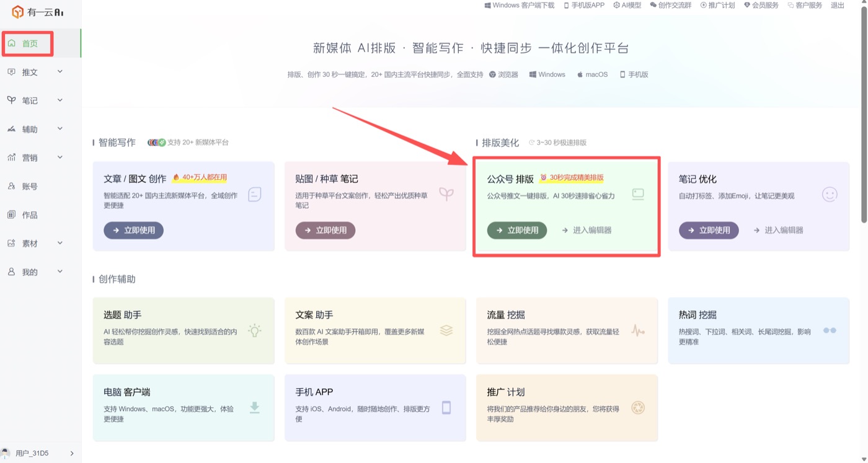Screen dimensions: 868x463
Task: Open the 首页 sidebar menu item
Action: click(x=40, y=43)
